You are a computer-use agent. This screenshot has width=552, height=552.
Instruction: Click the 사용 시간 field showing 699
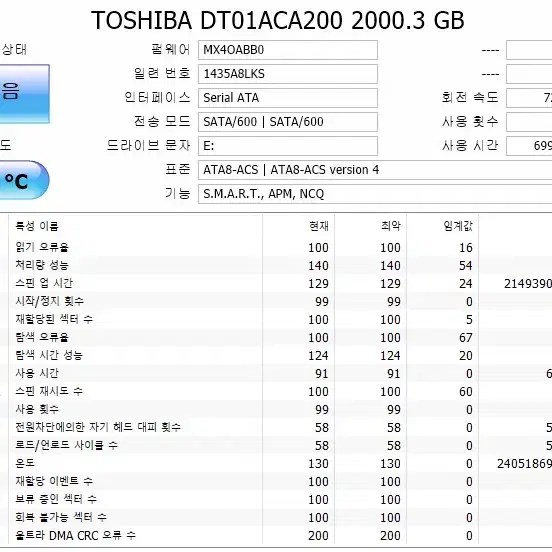coord(529,146)
